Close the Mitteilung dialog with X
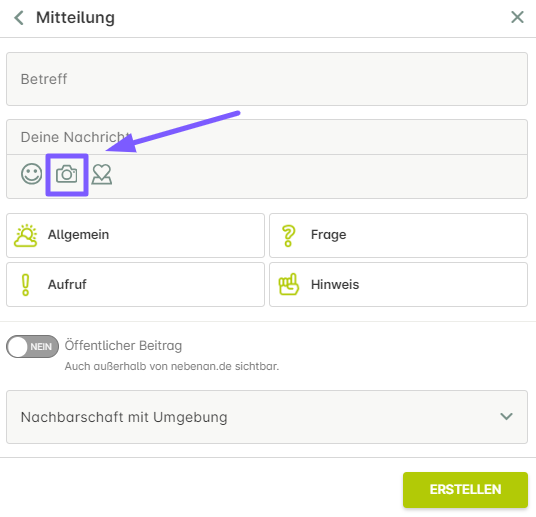The width and height of the screenshot is (536, 517). 517,17
